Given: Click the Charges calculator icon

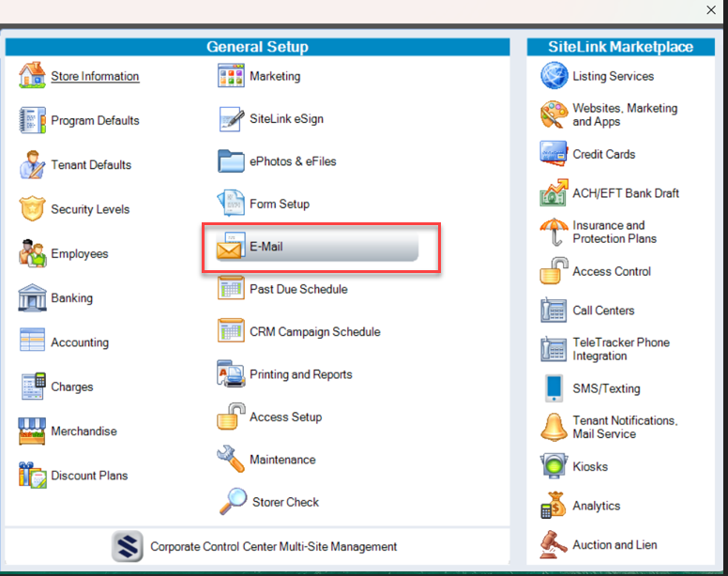Looking at the screenshot, I should 33,387.
